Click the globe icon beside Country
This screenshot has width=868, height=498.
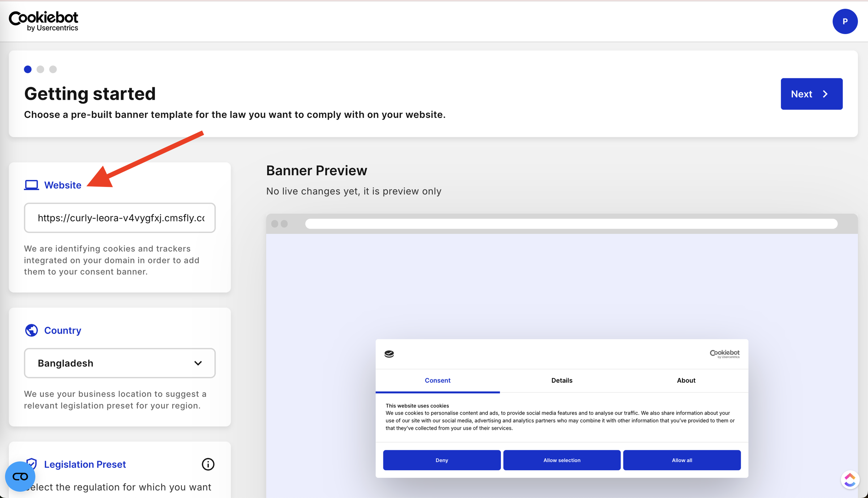tap(31, 330)
